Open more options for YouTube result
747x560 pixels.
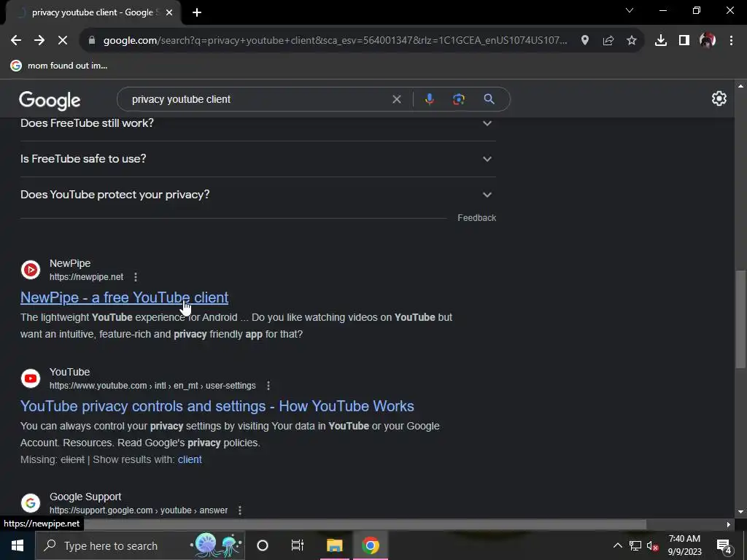click(x=268, y=385)
